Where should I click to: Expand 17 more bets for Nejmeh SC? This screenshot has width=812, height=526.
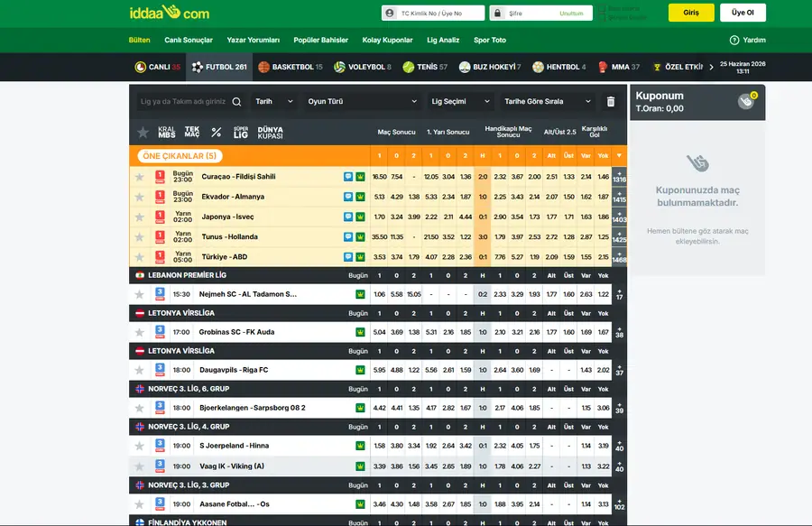coord(619,295)
